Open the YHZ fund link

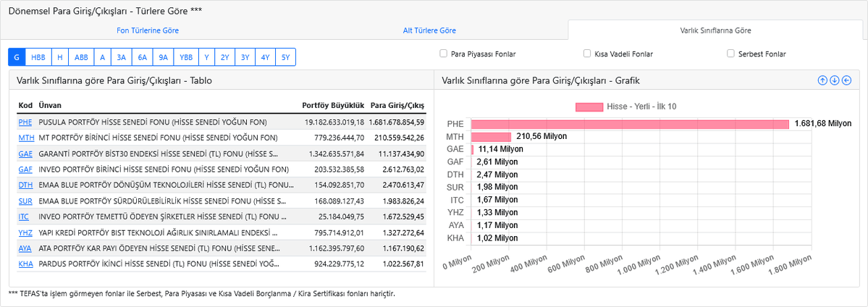coord(25,232)
